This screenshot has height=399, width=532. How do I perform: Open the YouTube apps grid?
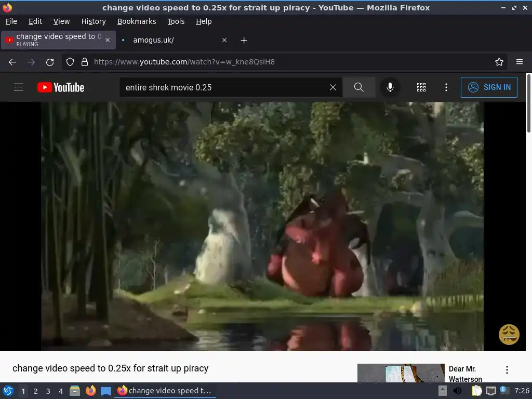(x=421, y=87)
